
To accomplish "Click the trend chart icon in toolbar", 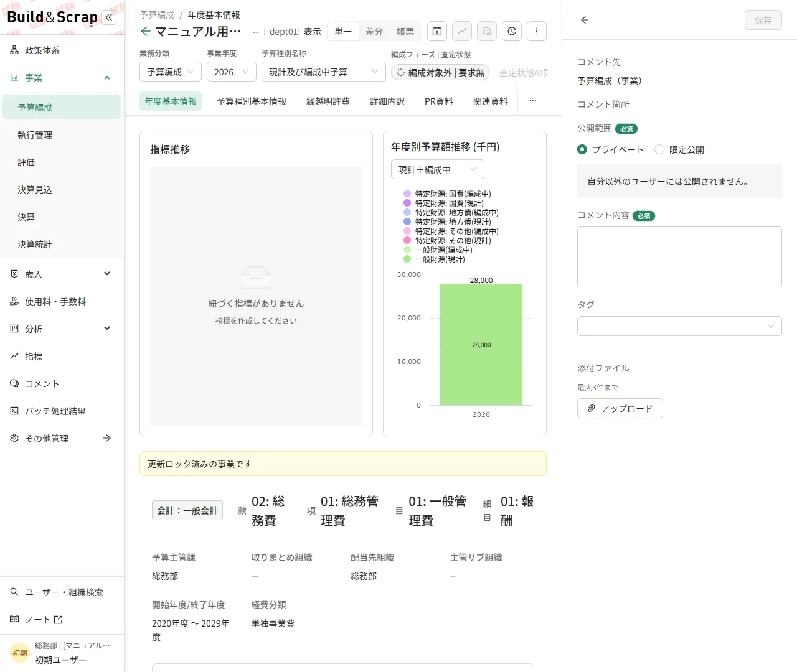I will tap(462, 31).
